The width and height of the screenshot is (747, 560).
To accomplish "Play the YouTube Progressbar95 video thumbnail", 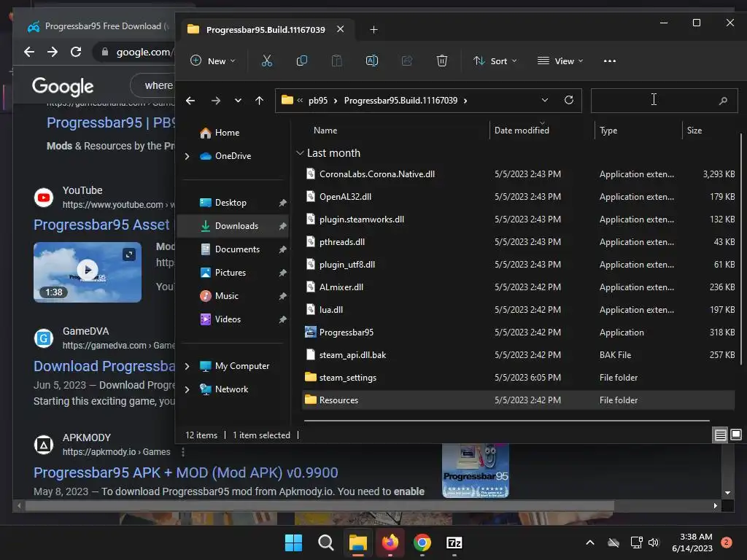I will pyautogui.click(x=88, y=272).
